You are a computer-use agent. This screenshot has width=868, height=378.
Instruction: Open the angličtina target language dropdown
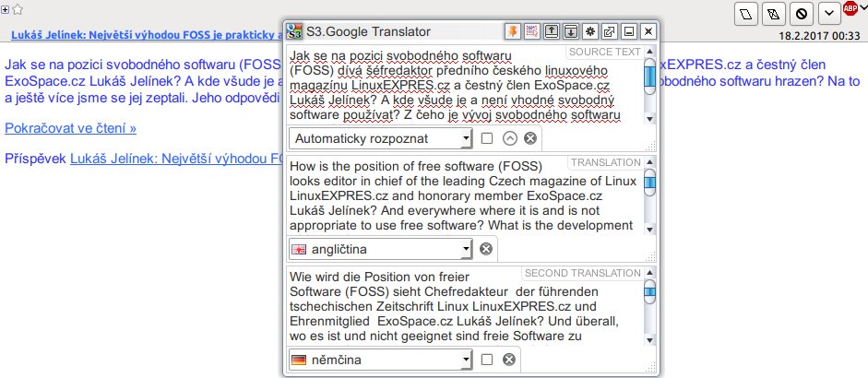click(381, 249)
